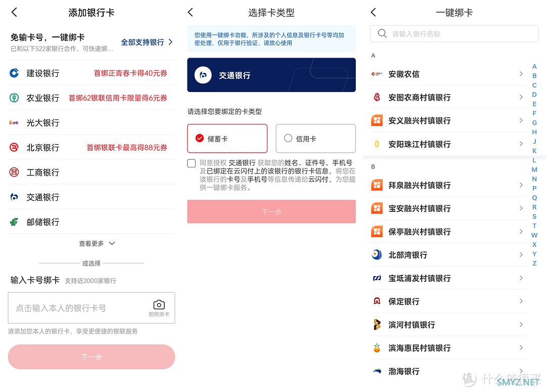The image size is (546, 392).
Task: Tap the 渤海银行 logo icon
Action: click(x=377, y=371)
